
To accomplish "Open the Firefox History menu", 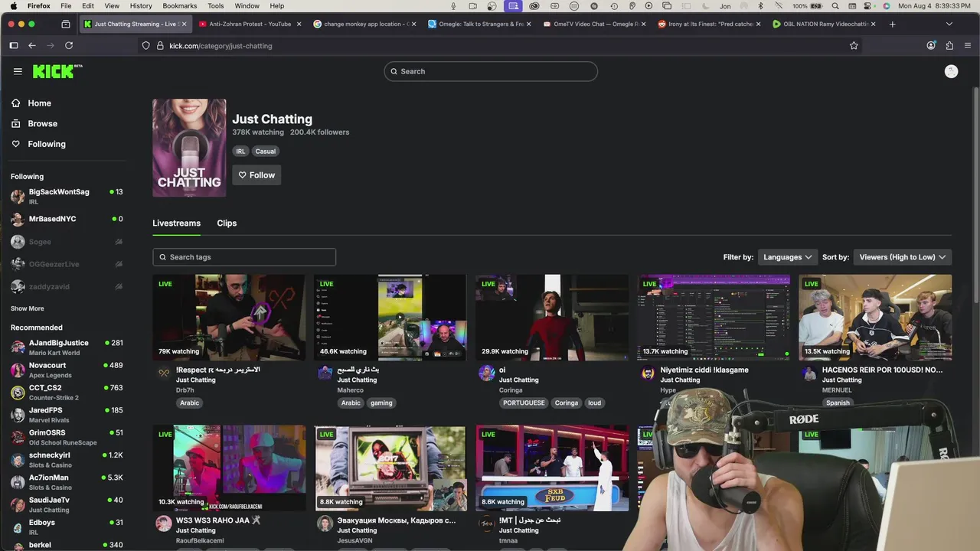I will [141, 5].
